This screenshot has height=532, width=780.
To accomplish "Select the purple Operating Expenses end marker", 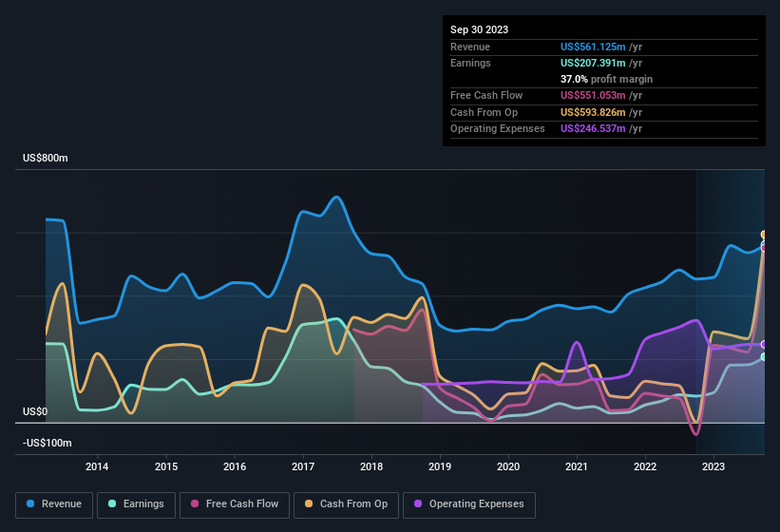I will [x=764, y=344].
